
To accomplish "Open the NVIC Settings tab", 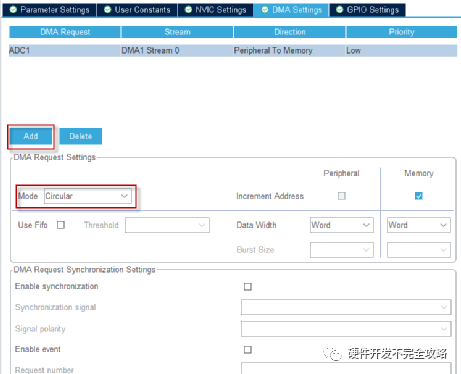I will (216, 10).
